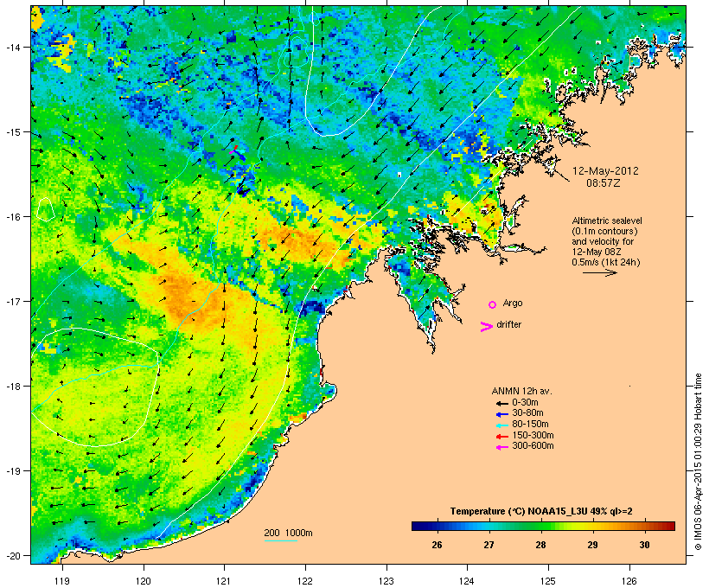This screenshot has width=709, height=588.
Task: Click the '0.5m/s (1kt 24h)' label
Action: tap(606, 262)
